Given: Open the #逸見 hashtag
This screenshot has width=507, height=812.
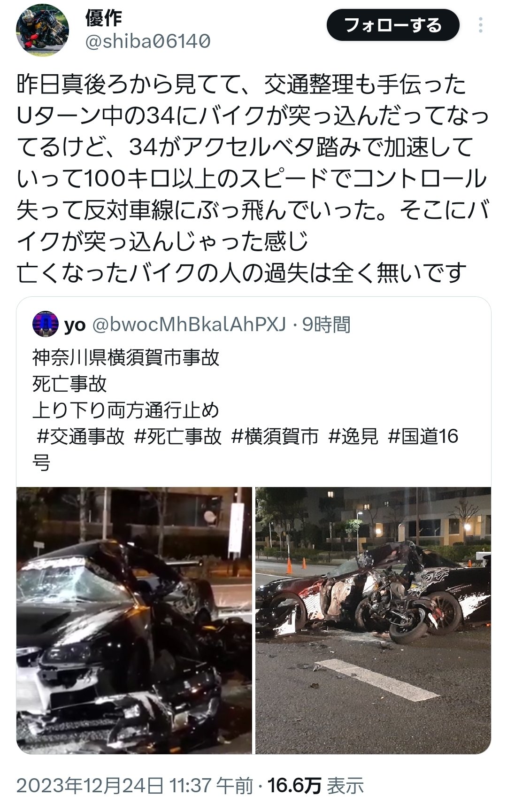Looking at the screenshot, I should coord(353,436).
